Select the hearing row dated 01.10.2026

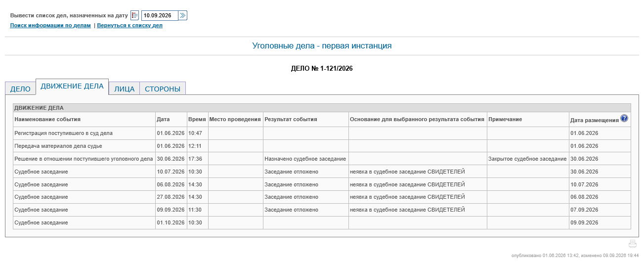(322, 223)
